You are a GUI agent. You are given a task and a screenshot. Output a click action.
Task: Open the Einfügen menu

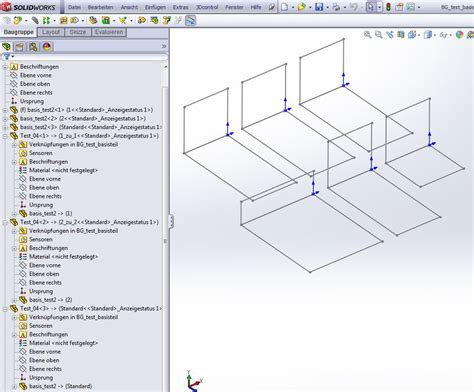[x=155, y=7]
